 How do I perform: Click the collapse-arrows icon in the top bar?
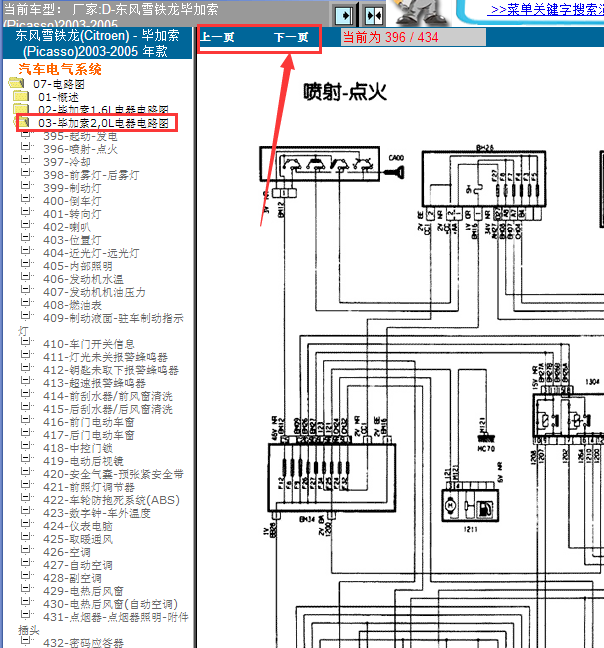coord(374,16)
